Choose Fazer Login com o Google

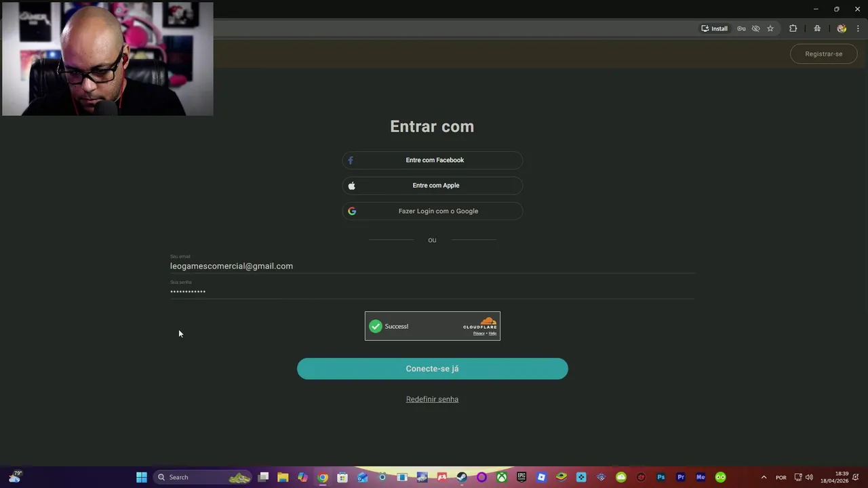(432, 211)
